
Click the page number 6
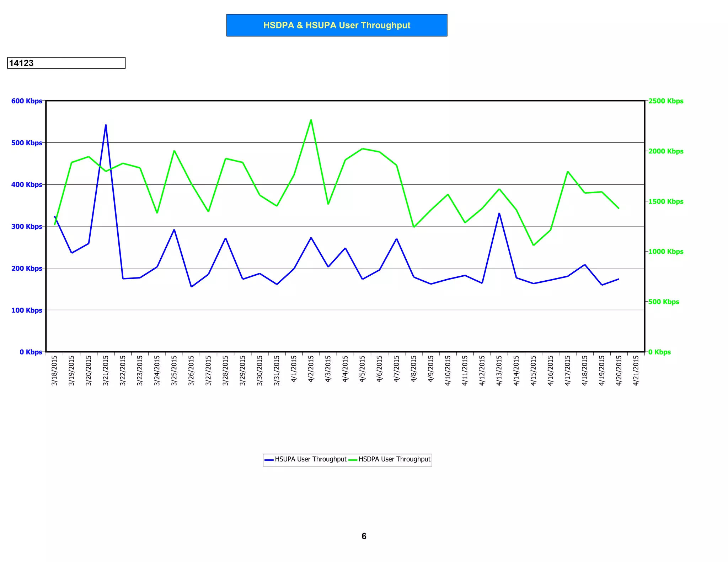364,536
